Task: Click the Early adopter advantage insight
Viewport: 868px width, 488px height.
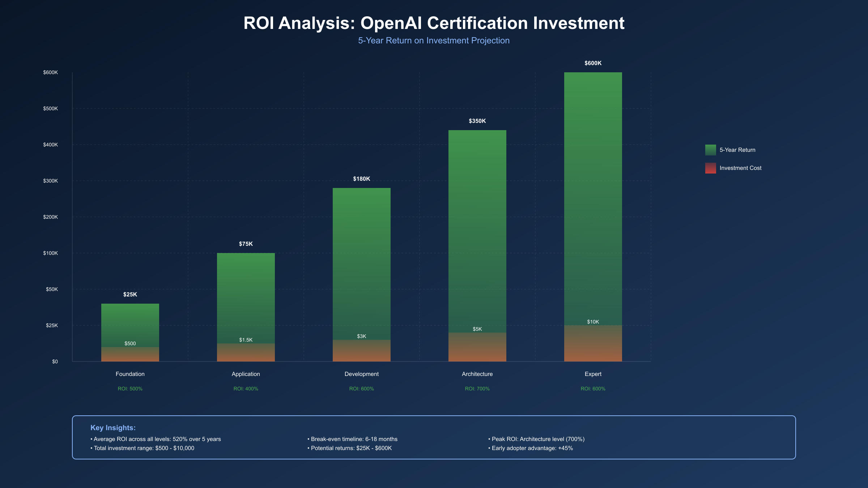Action: (531, 448)
